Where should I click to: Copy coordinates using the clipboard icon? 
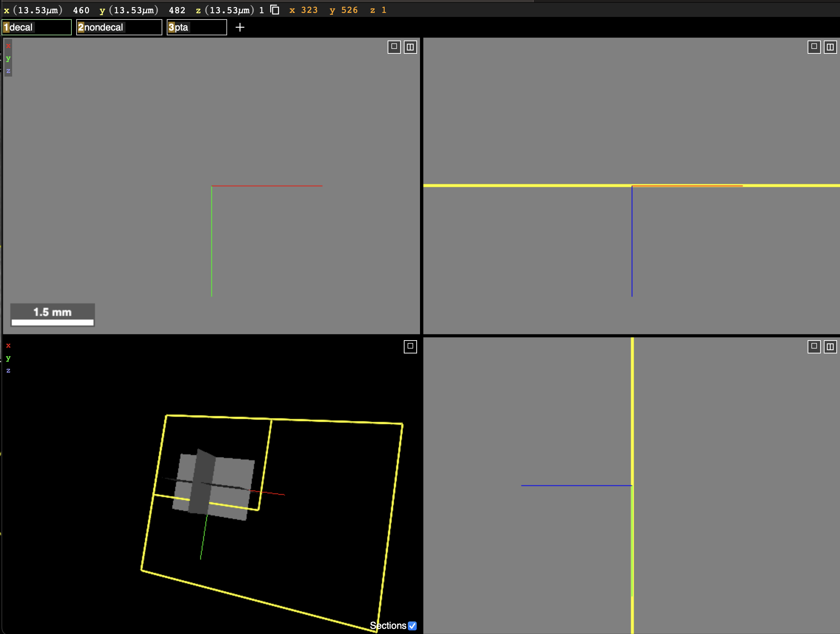pyautogui.click(x=275, y=10)
